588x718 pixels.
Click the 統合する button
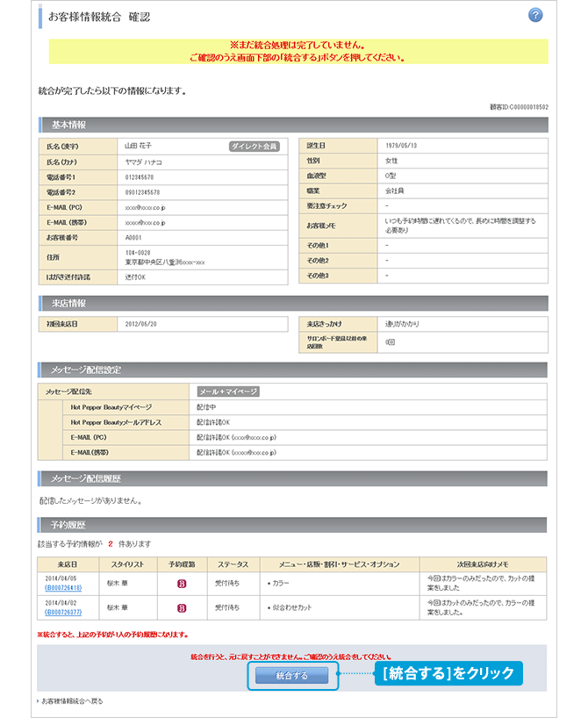pyautogui.click(x=292, y=675)
